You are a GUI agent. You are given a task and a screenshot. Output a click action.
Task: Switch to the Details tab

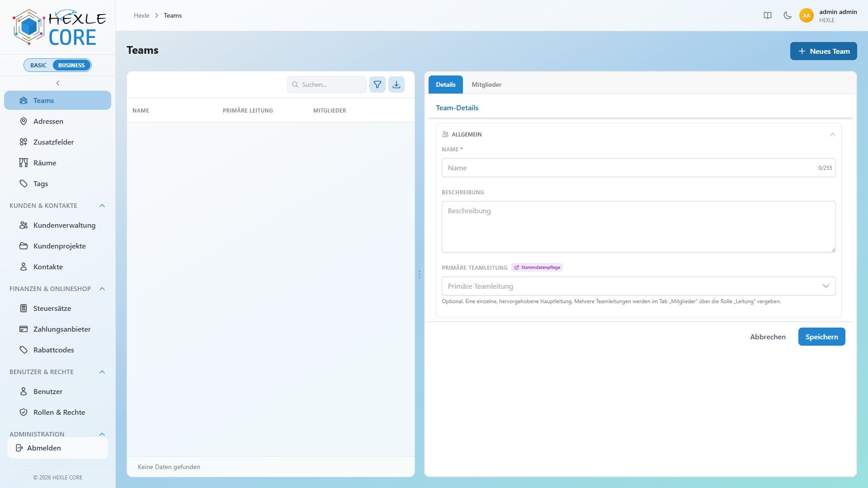pyautogui.click(x=446, y=84)
